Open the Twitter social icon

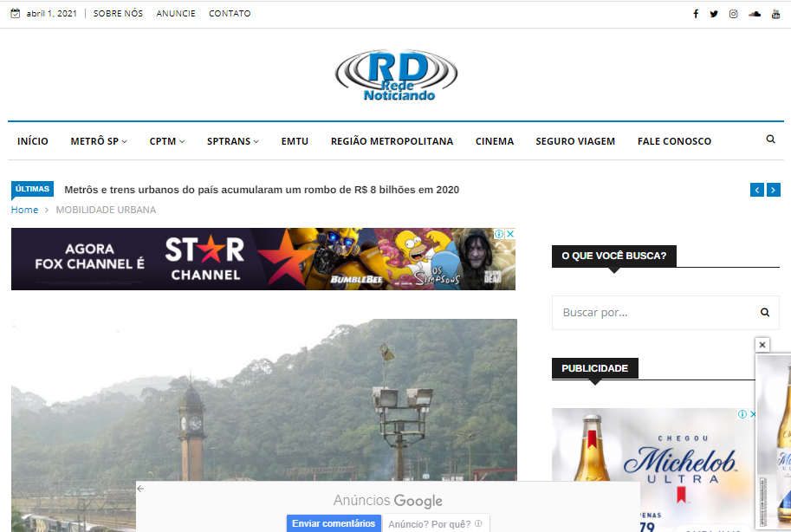[714, 14]
